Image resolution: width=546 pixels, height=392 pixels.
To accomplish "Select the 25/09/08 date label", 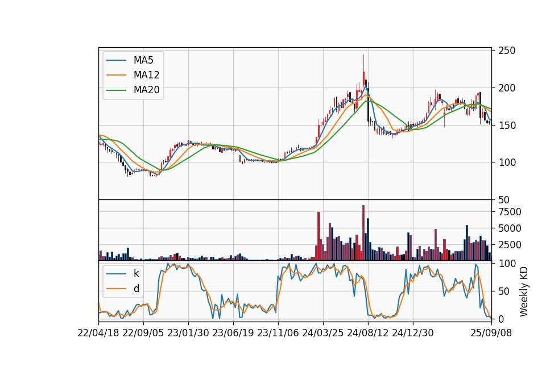I will [x=491, y=333].
